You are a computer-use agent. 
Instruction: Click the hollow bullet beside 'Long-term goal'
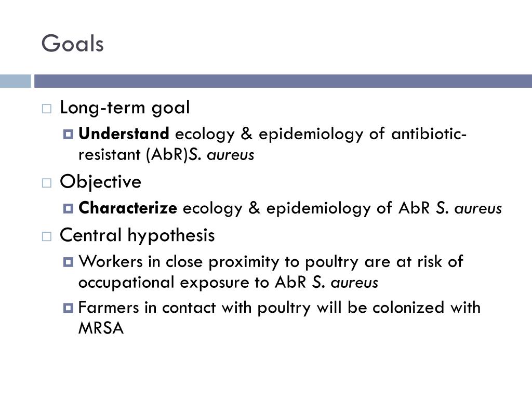coord(46,109)
